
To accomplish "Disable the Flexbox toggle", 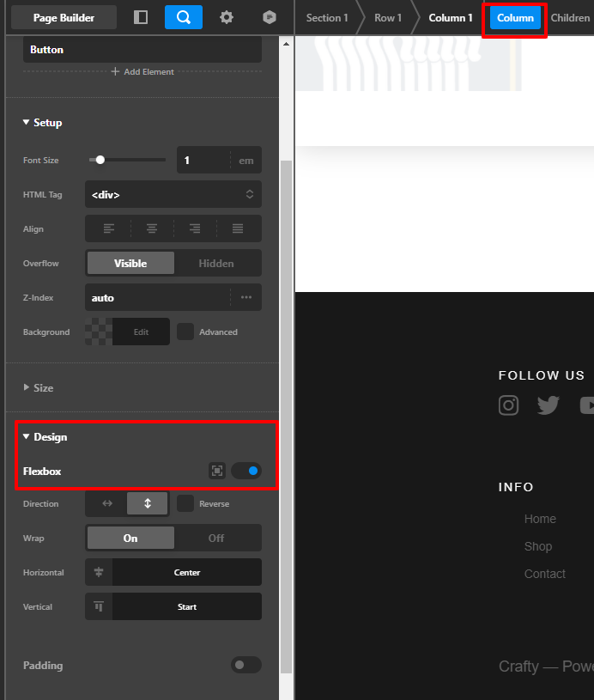I will (x=246, y=471).
